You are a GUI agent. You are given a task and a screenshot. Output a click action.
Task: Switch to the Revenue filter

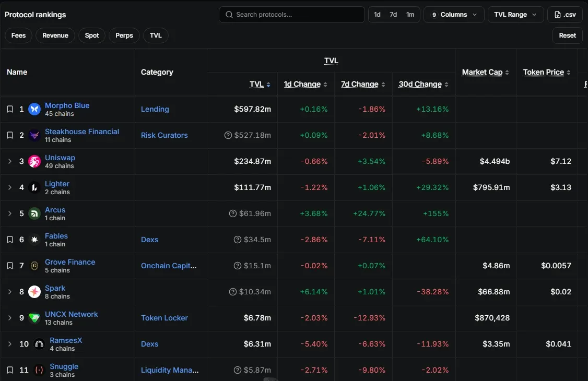[55, 35]
